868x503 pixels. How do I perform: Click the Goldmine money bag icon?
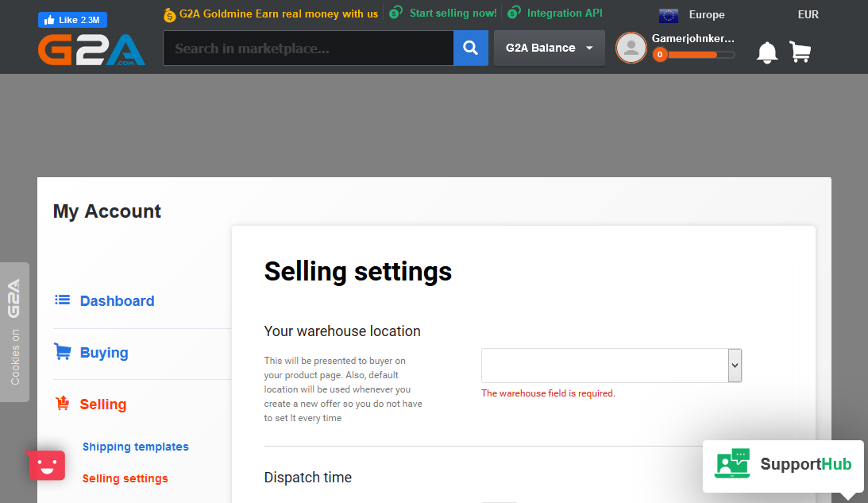tap(169, 15)
